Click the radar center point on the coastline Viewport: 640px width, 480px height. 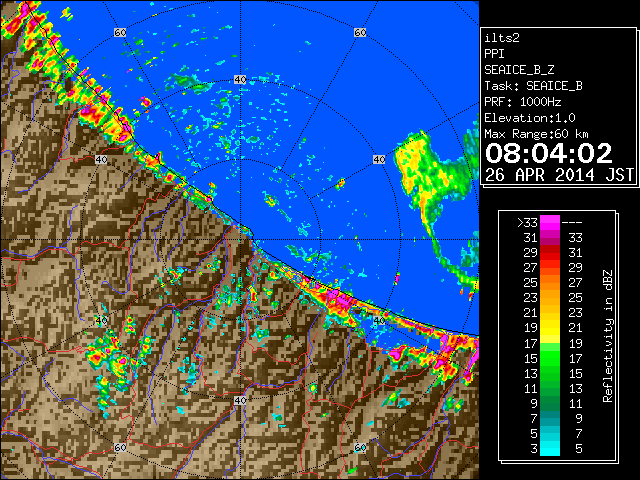[x=240, y=240]
